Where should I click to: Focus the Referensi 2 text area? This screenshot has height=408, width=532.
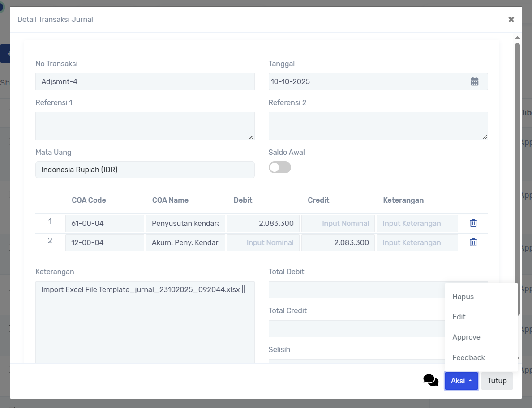(x=378, y=126)
